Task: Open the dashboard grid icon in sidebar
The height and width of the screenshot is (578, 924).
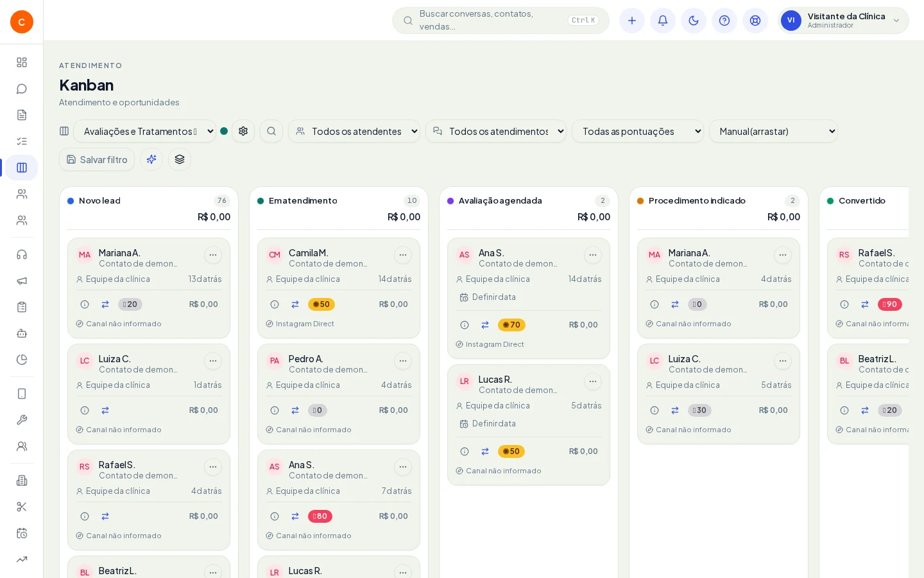Action: (x=22, y=62)
